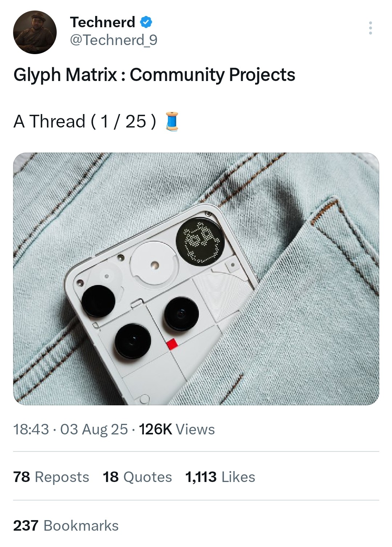Show the 78 Reposts list
The width and height of the screenshot is (392, 547).
click(x=51, y=477)
